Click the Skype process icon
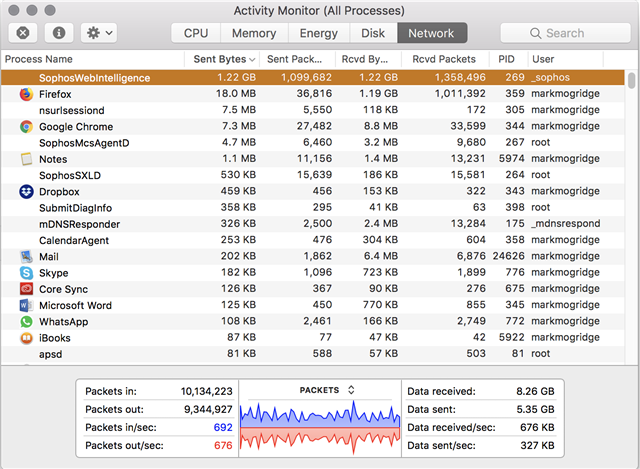 pyautogui.click(x=26, y=273)
